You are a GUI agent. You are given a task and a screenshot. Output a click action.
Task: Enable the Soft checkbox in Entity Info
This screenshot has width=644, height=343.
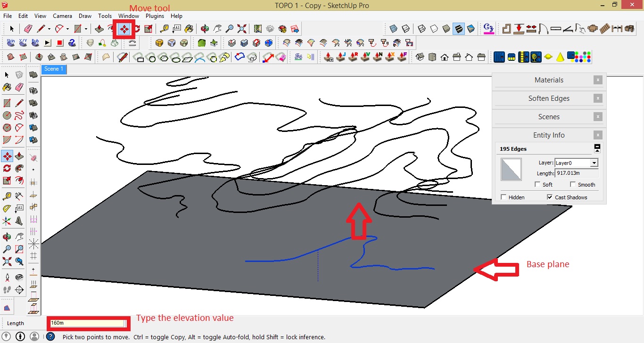(537, 185)
